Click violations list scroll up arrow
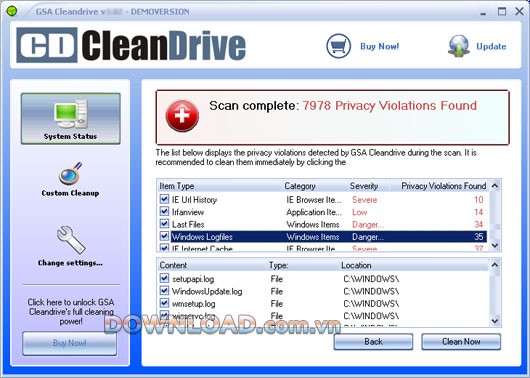The height and width of the screenshot is (378, 530). [495, 186]
